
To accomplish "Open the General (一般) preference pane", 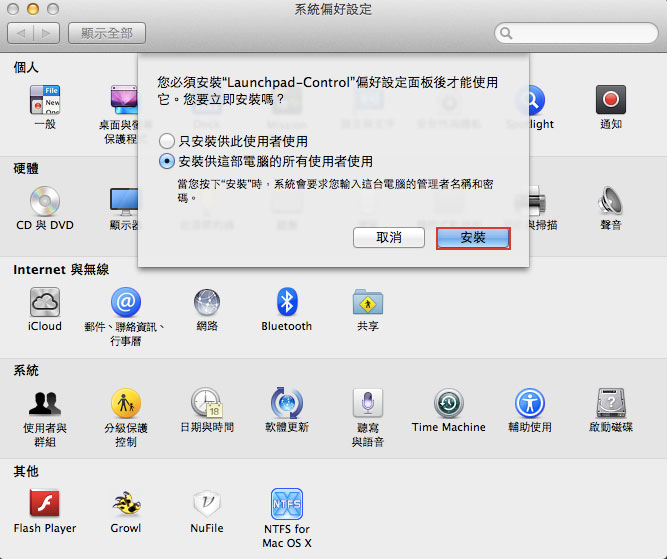I will (45, 100).
